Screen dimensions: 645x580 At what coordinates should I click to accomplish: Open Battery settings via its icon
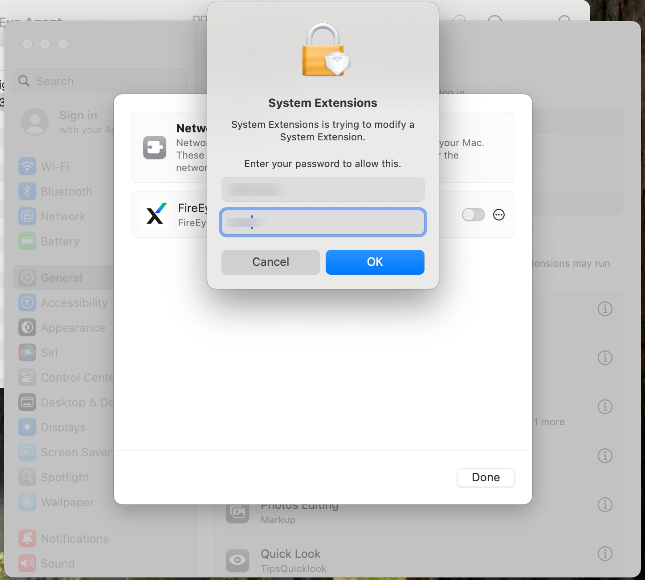(27, 241)
